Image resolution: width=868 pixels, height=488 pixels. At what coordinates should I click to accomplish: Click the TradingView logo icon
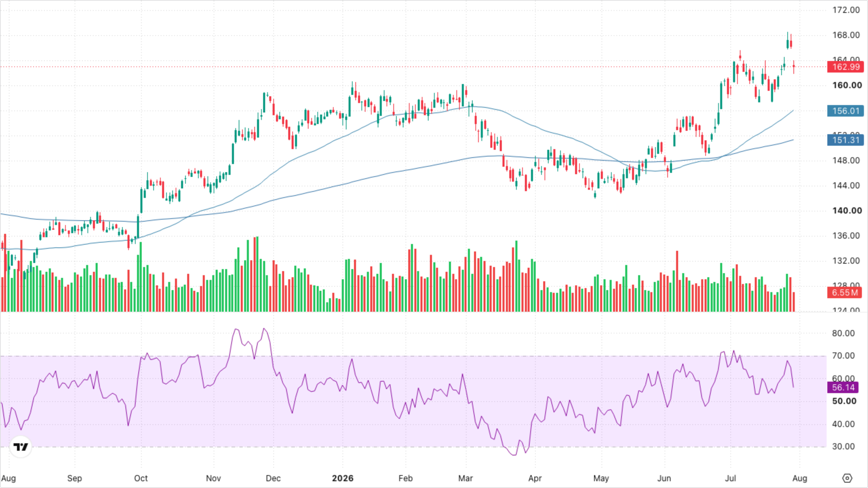(x=21, y=447)
